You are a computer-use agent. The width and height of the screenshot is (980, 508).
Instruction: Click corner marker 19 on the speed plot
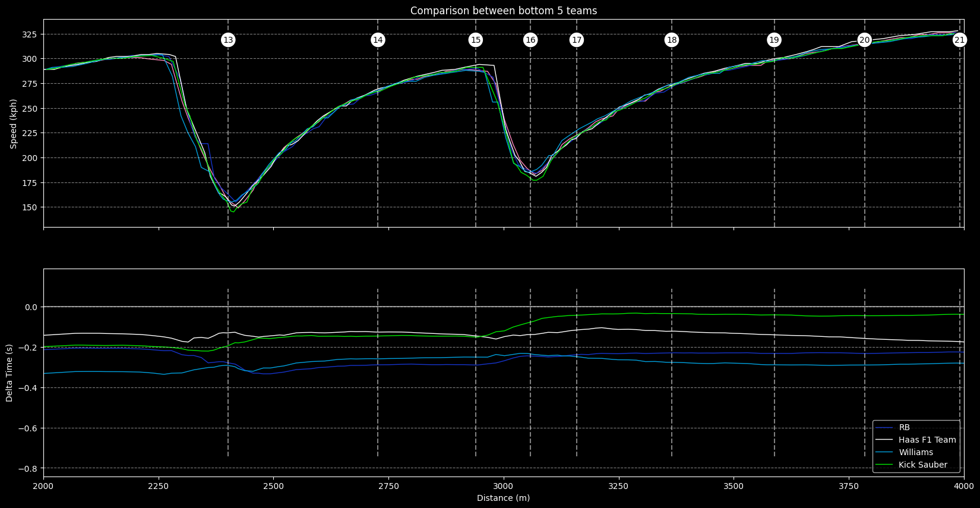coord(774,40)
